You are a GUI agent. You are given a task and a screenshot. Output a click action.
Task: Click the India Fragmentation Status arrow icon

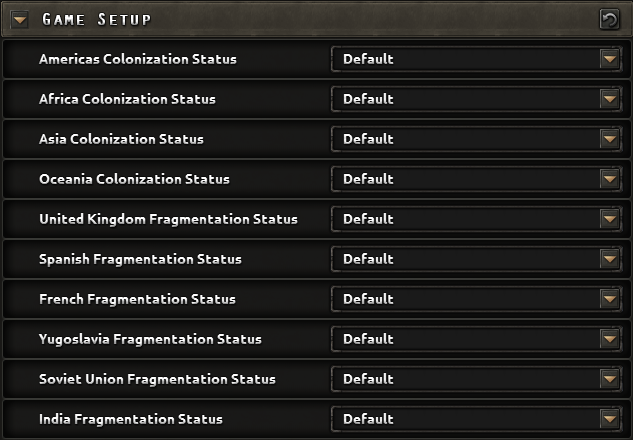(x=610, y=419)
